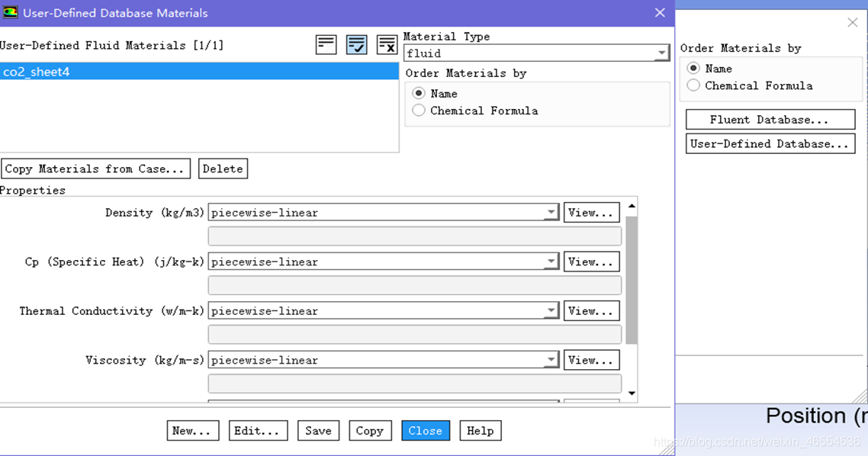This screenshot has width=868, height=456.
Task: Click the list selection icon above materials list
Action: [326, 45]
